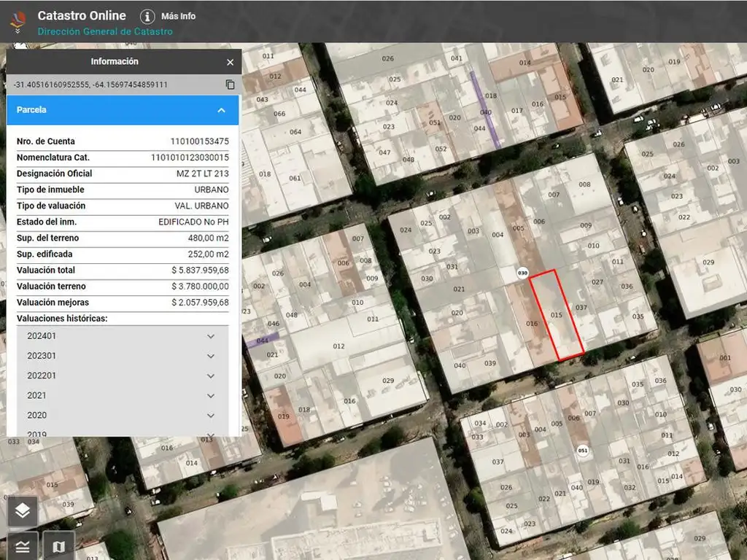Expand the 2020 historical valuation
Screen dimensions: 747x560
click(211, 415)
